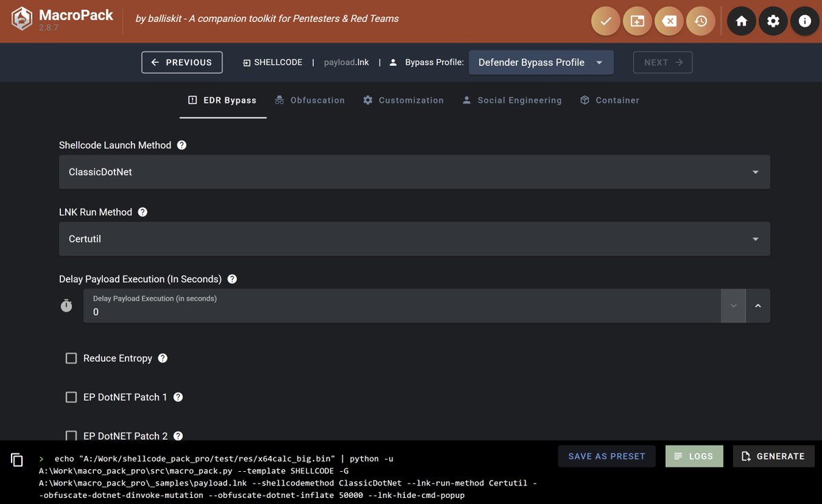Image resolution: width=822 pixels, height=504 pixels.
Task: Switch to the EDR Bypass tab
Action: click(223, 100)
